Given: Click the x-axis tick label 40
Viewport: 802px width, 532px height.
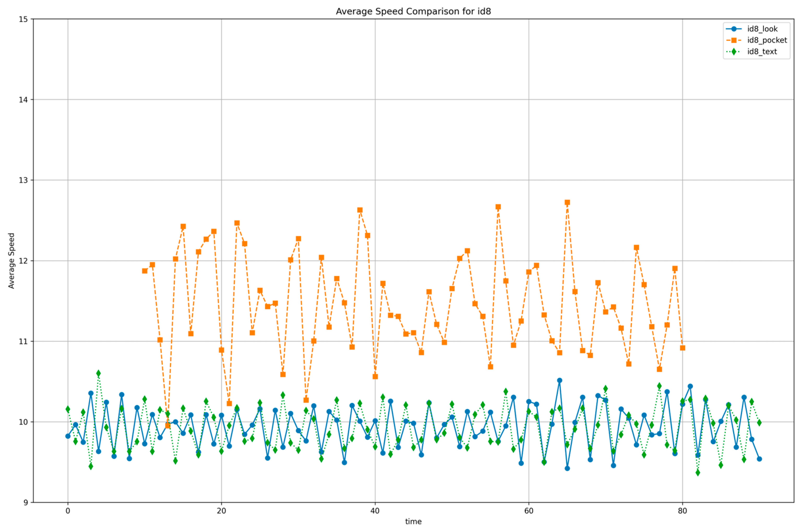Looking at the screenshot, I should point(375,511).
